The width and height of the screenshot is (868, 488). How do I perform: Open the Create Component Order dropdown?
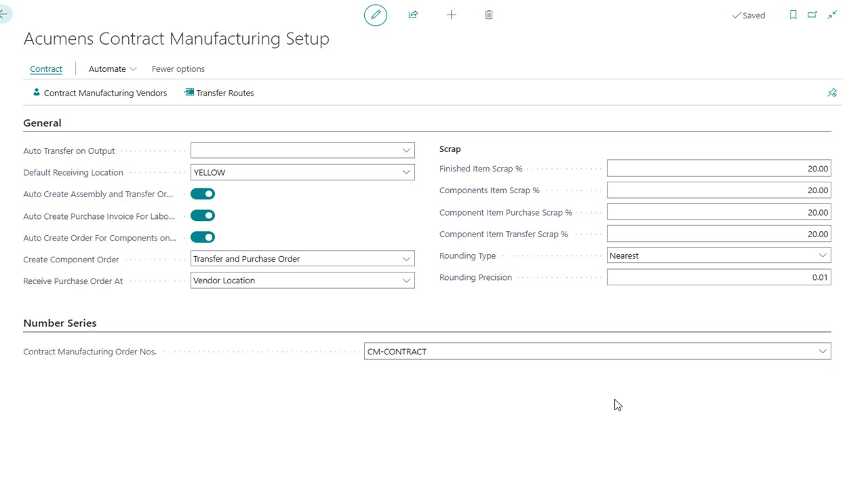406,258
